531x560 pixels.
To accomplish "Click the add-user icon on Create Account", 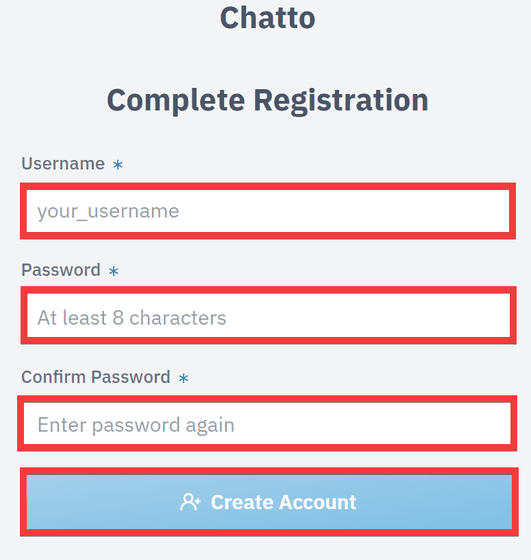I will (190, 502).
